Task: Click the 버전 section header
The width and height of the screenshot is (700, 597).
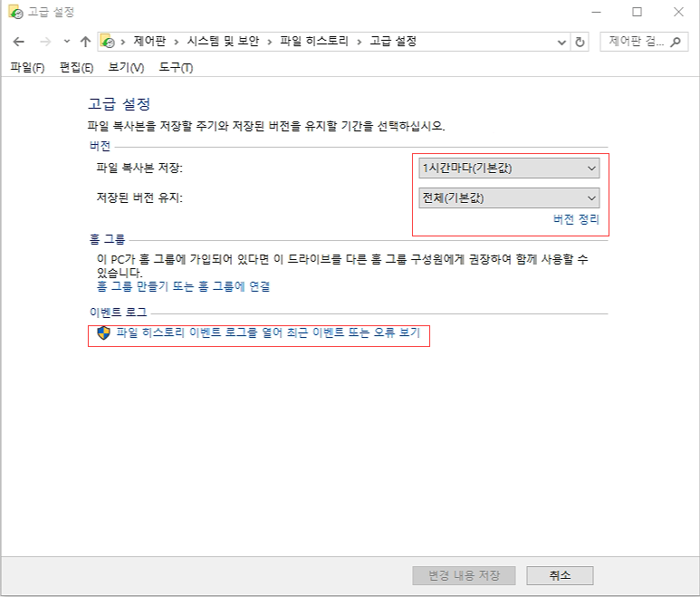Action: [x=100, y=146]
